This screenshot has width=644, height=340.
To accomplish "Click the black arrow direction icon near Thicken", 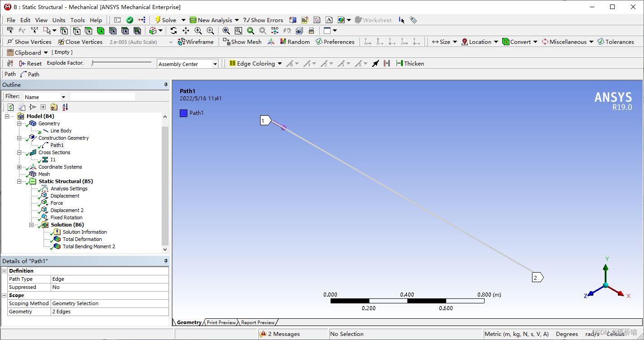I will click(375, 64).
